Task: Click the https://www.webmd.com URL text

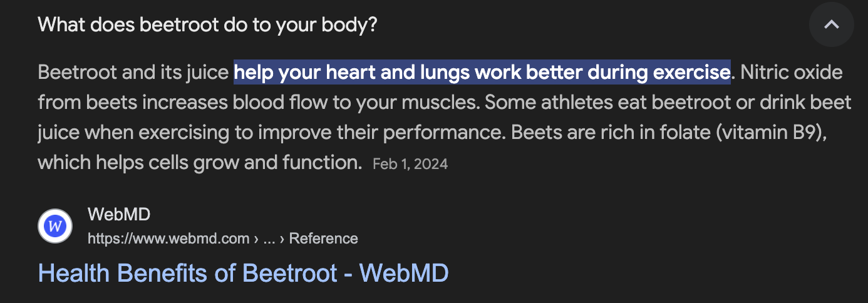Action: click(168, 239)
